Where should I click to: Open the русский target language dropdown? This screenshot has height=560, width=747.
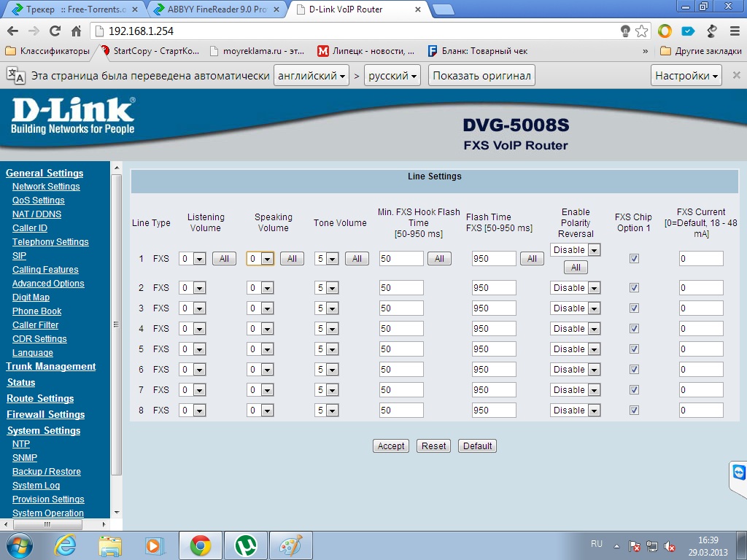click(x=392, y=75)
